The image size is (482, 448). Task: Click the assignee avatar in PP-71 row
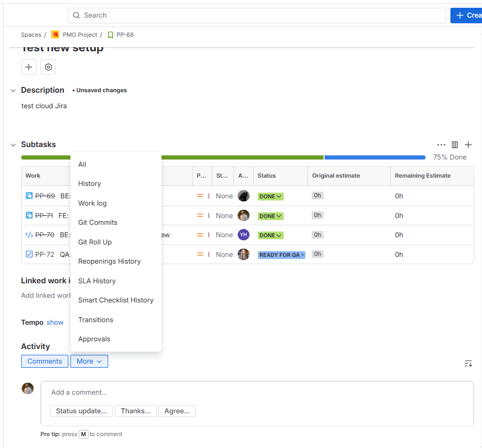(243, 215)
